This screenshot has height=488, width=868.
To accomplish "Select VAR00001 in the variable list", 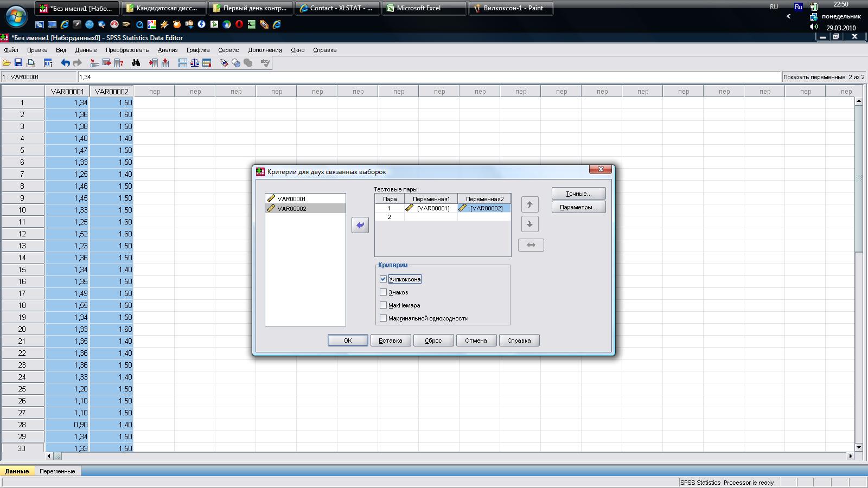I will point(292,199).
